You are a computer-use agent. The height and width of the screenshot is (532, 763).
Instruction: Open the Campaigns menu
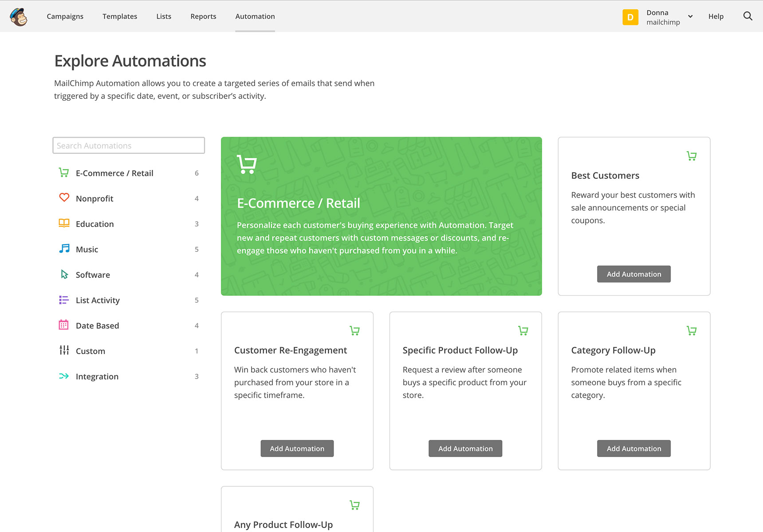pyautogui.click(x=65, y=16)
